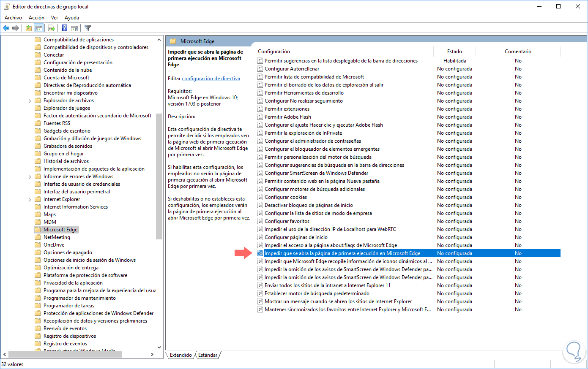Click the policy icon beside Configurar Autorrellenar
588x369 pixels.
click(260, 69)
